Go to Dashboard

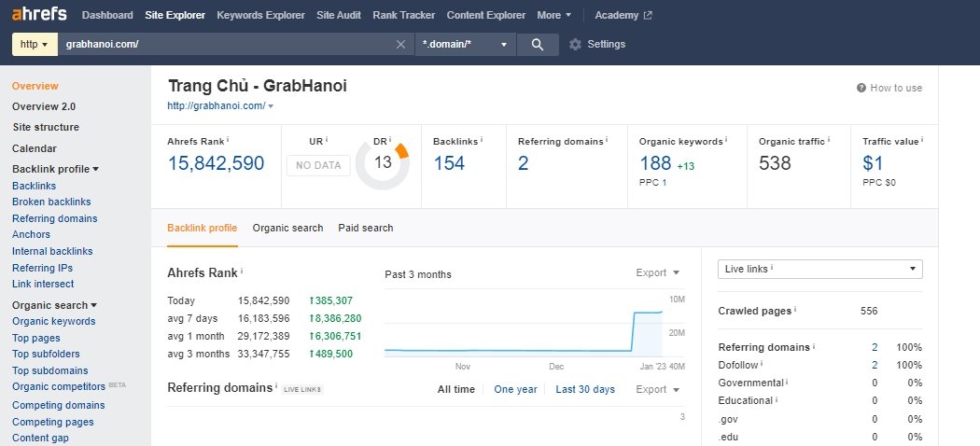[107, 15]
